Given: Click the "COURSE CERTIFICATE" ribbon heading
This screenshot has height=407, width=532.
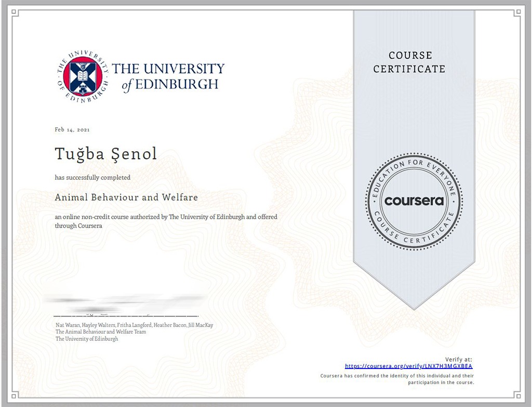Looking at the screenshot, I should click(x=409, y=62).
